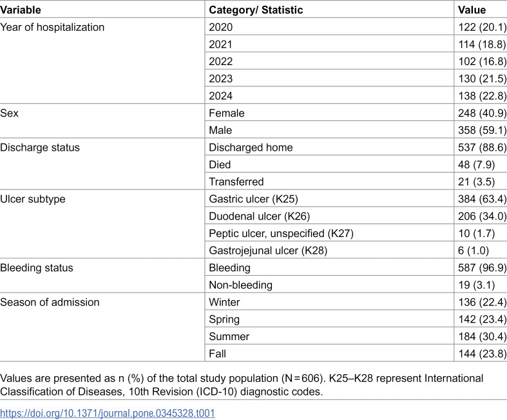The width and height of the screenshot is (507, 420).
Task: Click the table footnote about ICD-10 codes
Action: click(242, 385)
